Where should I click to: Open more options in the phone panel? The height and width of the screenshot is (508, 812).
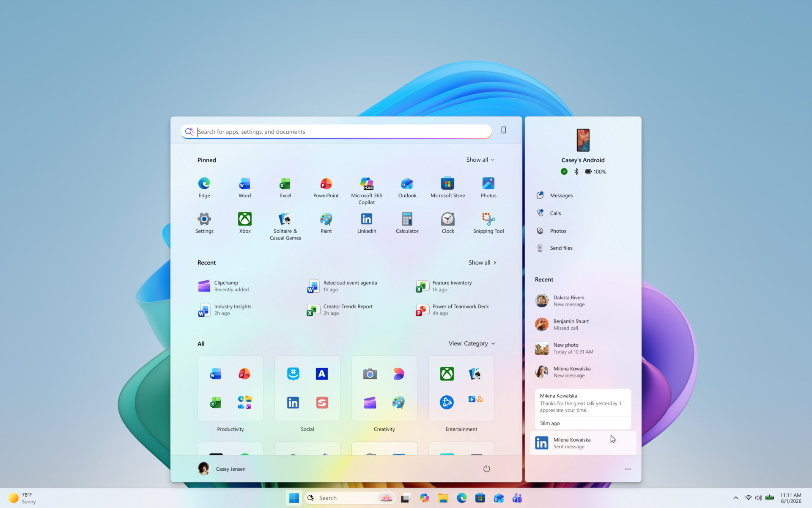pos(628,469)
